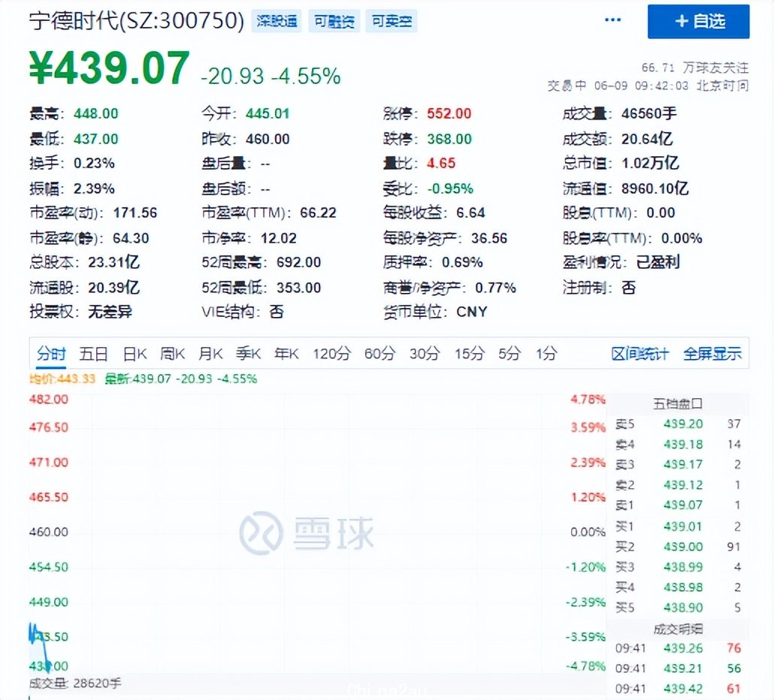Viewport: 774px width, 700px height.
Task: Open the 周K chart tab
Action: tap(172, 354)
